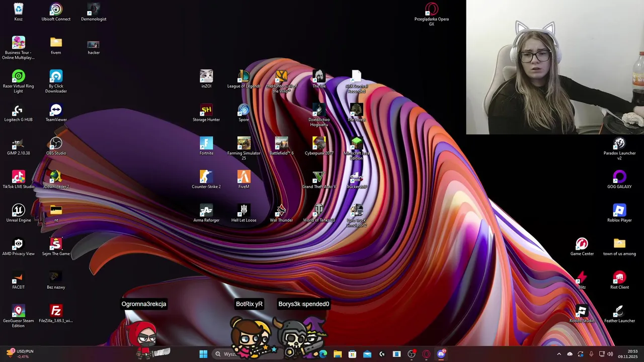Open Discord from the taskbar
Viewport: 644px width, 362px height.
[x=441, y=354]
